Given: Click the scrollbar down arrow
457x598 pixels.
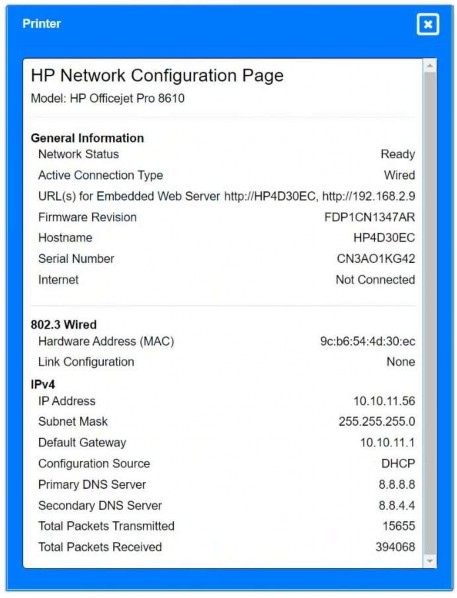Looking at the screenshot, I should tap(430, 560).
